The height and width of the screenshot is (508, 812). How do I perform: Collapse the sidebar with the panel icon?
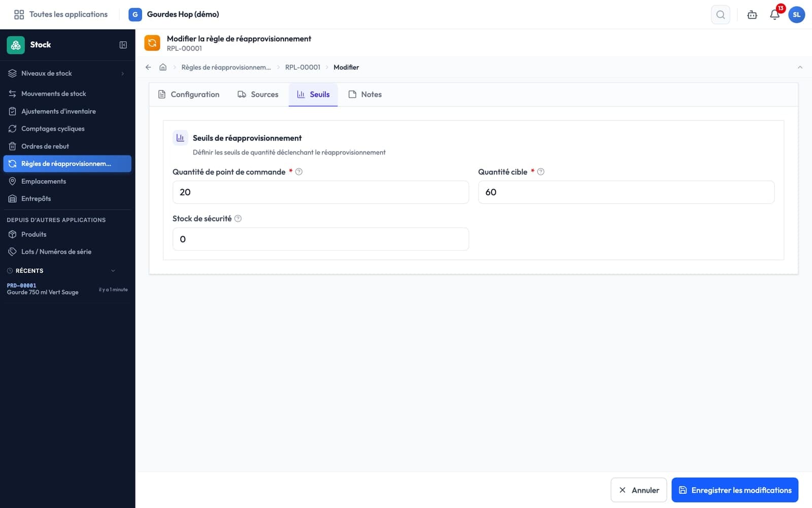click(x=123, y=45)
